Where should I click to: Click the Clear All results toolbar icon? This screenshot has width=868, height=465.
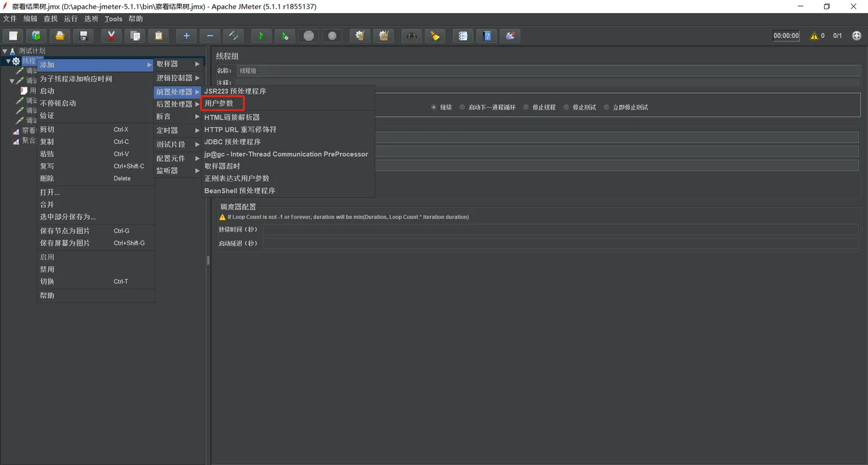[384, 36]
